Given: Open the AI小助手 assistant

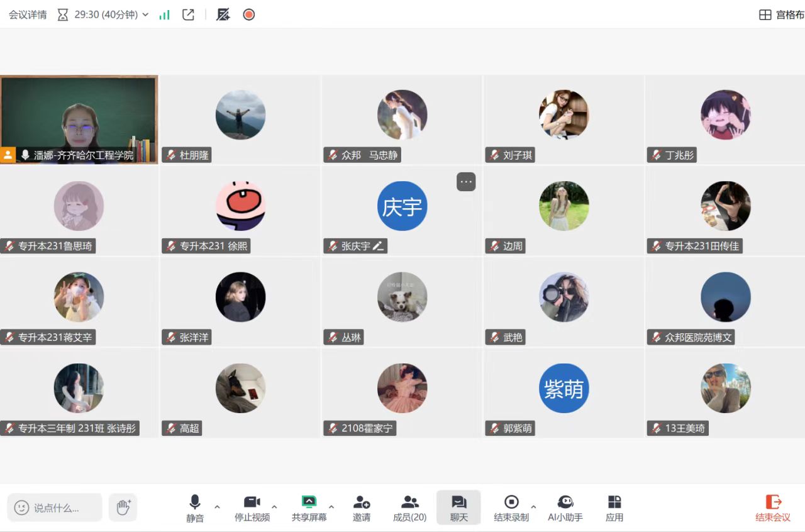Looking at the screenshot, I should coord(565,507).
